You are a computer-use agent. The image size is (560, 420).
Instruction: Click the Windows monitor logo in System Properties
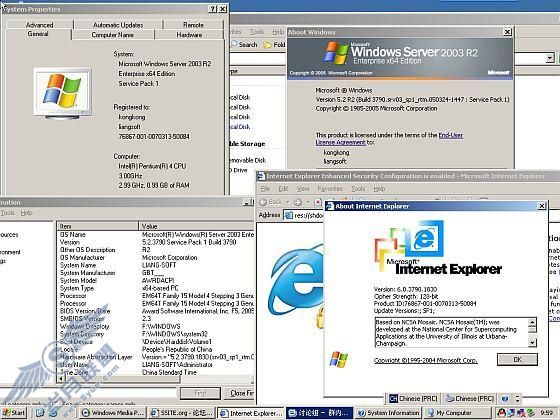pyautogui.click(x=63, y=93)
